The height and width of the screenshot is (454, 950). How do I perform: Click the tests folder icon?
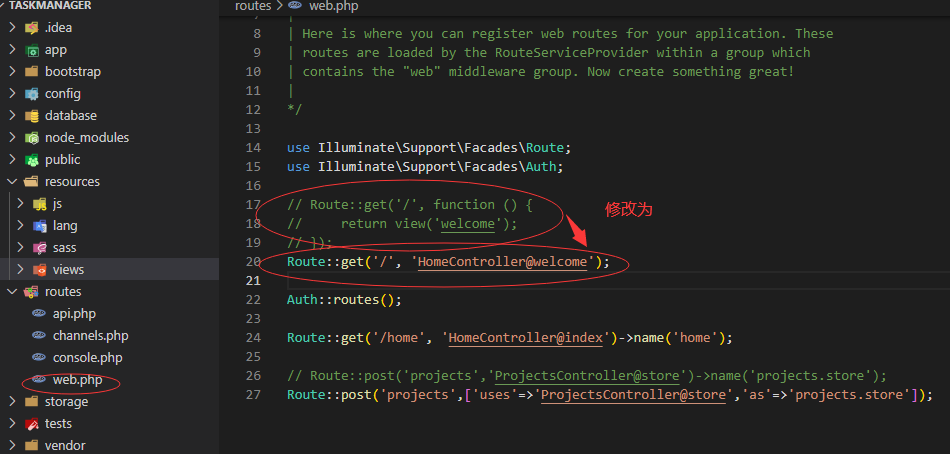tap(32, 424)
